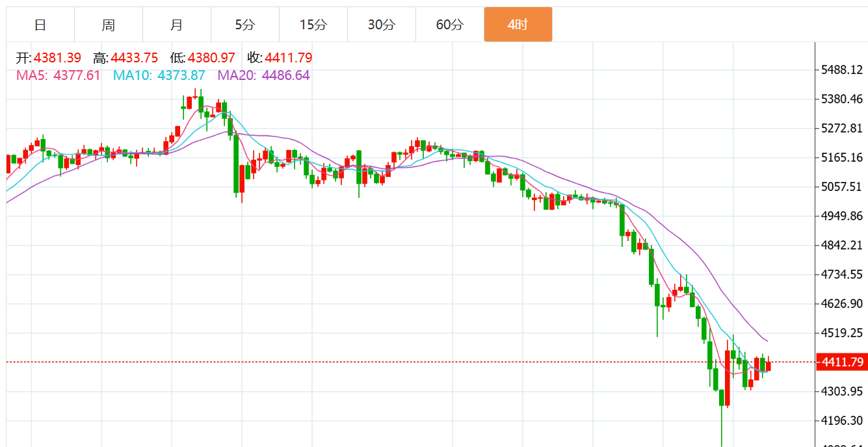Image resolution: width=868 pixels, height=447 pixels.
Task: Click the 4949.86 price axis label
Action: [842, 216]
